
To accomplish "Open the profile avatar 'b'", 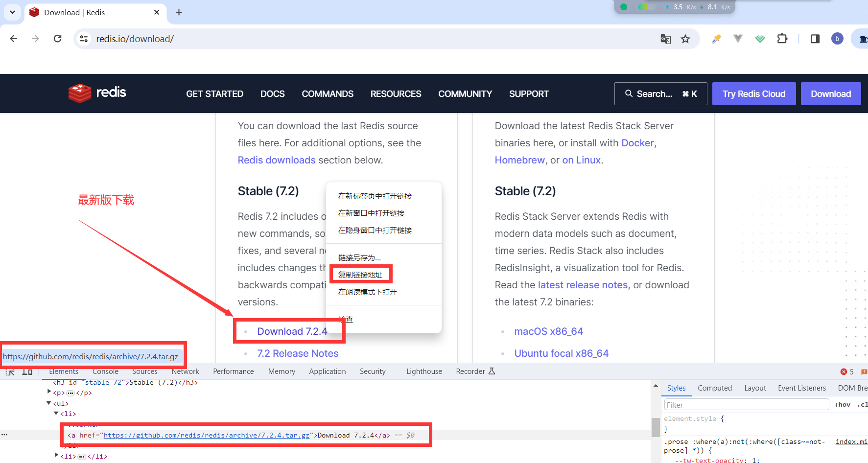I will click(x=837, y=39).
